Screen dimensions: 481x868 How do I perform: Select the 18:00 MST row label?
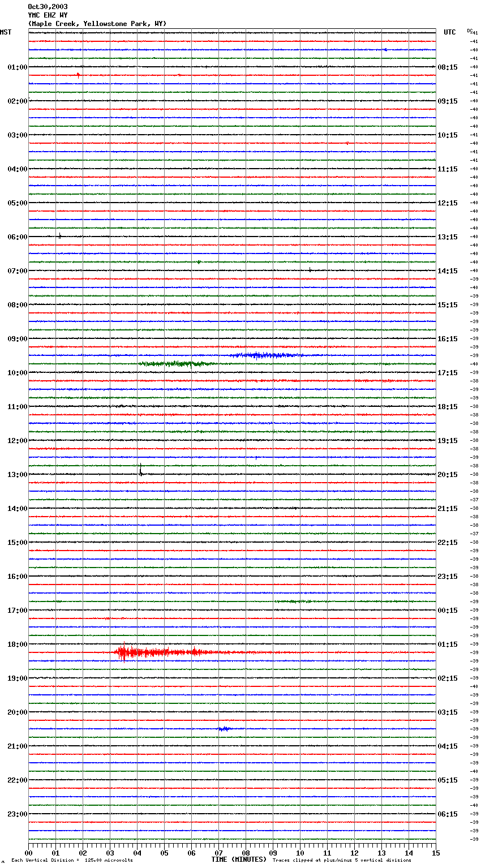coord(17,644)
